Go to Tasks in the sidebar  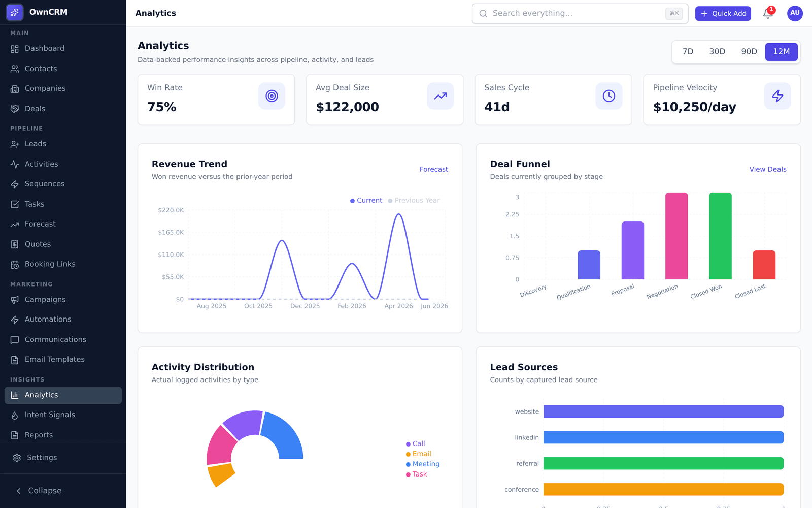(x=63, y=204)
